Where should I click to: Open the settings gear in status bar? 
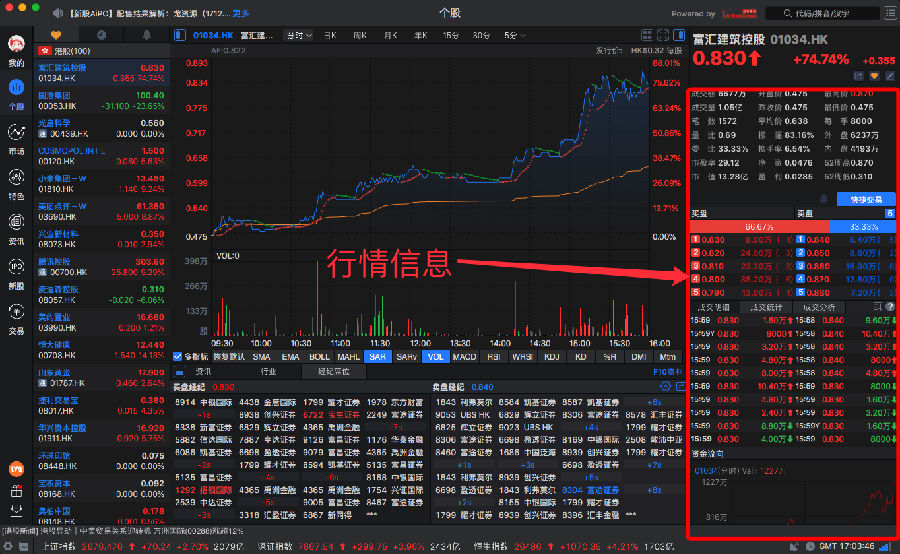pos(8,547)
